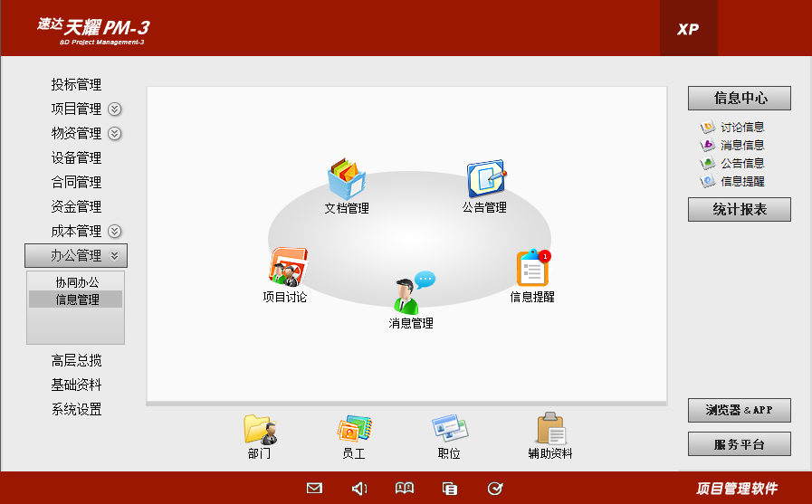Expand the 成本管理 chevron
Screen dimensions: 812x504
[115, 232]
